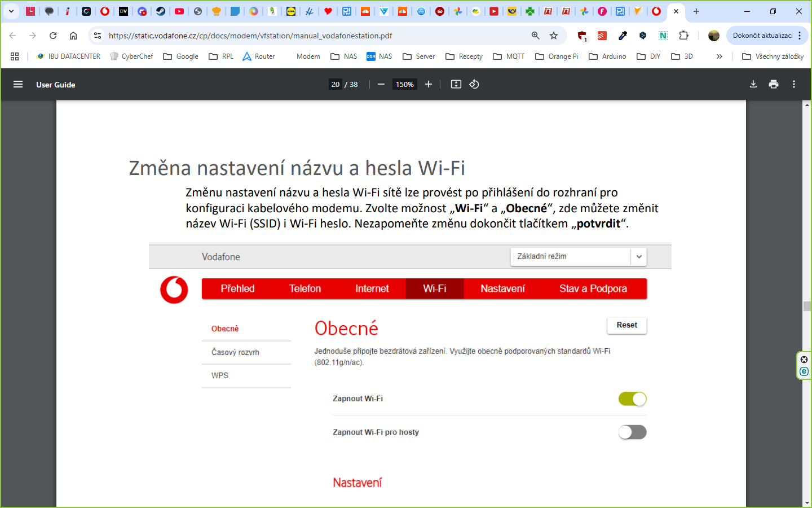812x508 pixels.
Task: Switch to the Internet tab
Action: [372, 288]
